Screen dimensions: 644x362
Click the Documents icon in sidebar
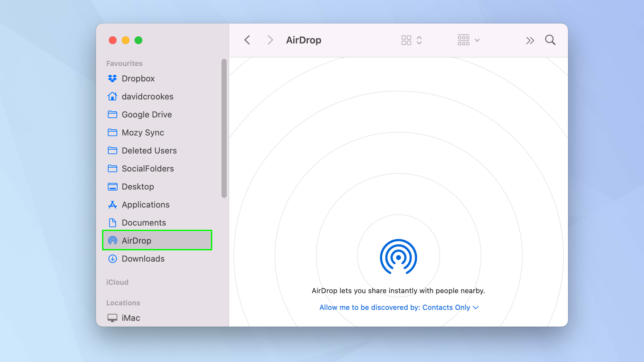pos(112,222)
